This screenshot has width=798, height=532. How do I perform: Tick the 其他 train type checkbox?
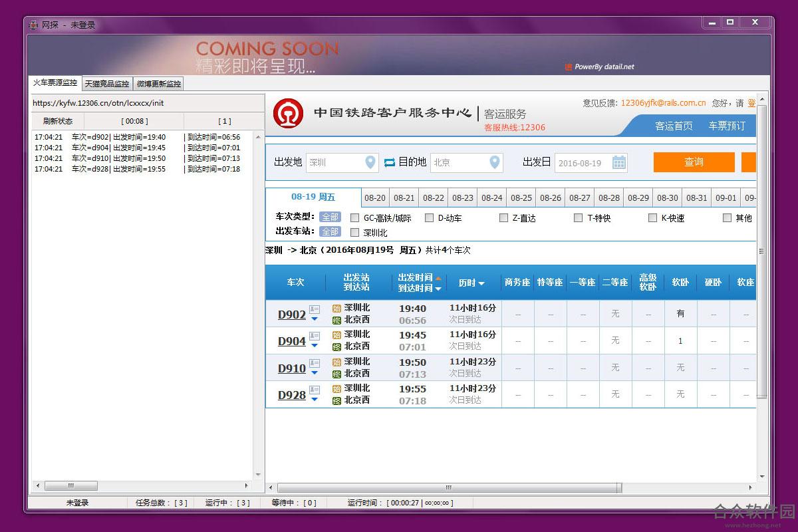click(728, 217)
